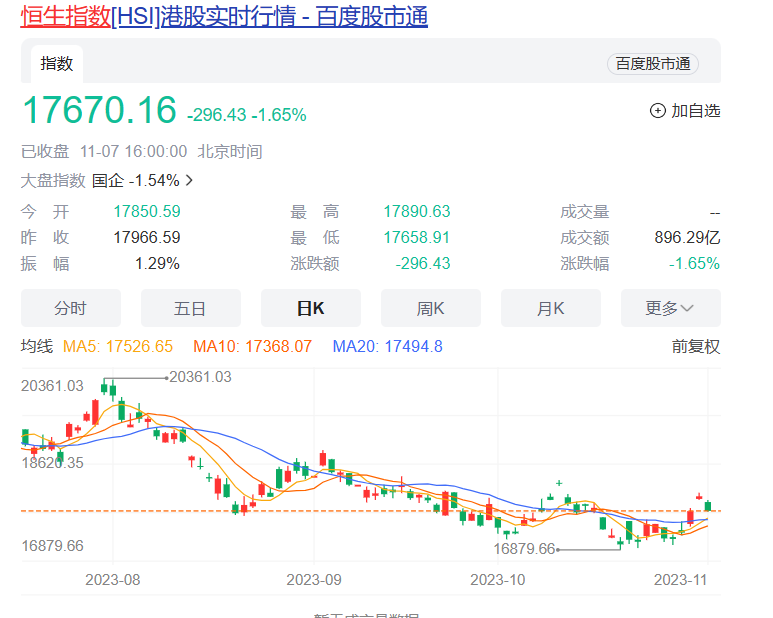Switch to the 分时 chart tab

70,308
